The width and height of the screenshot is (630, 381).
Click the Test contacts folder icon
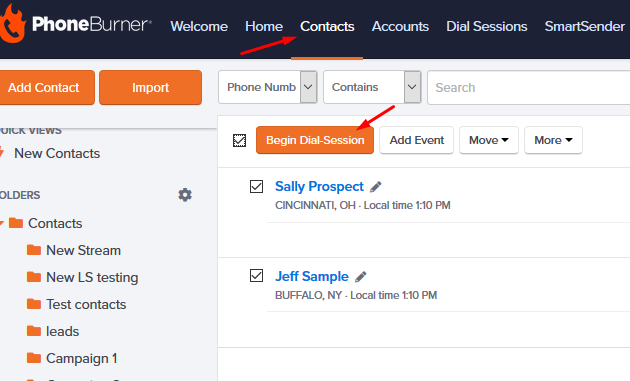coord(34,304)
